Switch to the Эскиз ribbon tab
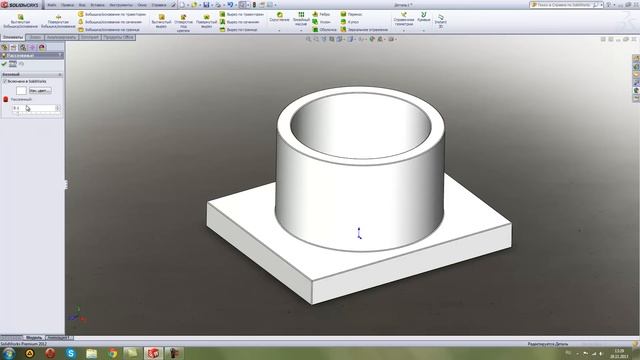 coord(35,38)
